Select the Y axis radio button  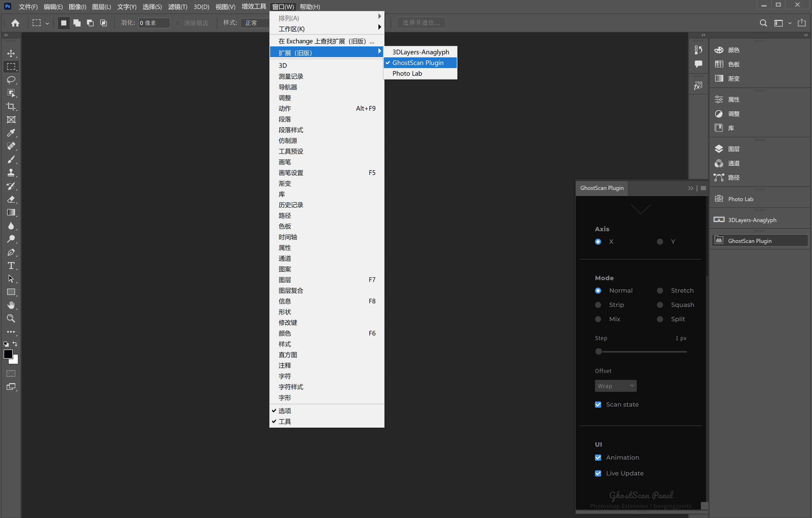pos(660,242)
